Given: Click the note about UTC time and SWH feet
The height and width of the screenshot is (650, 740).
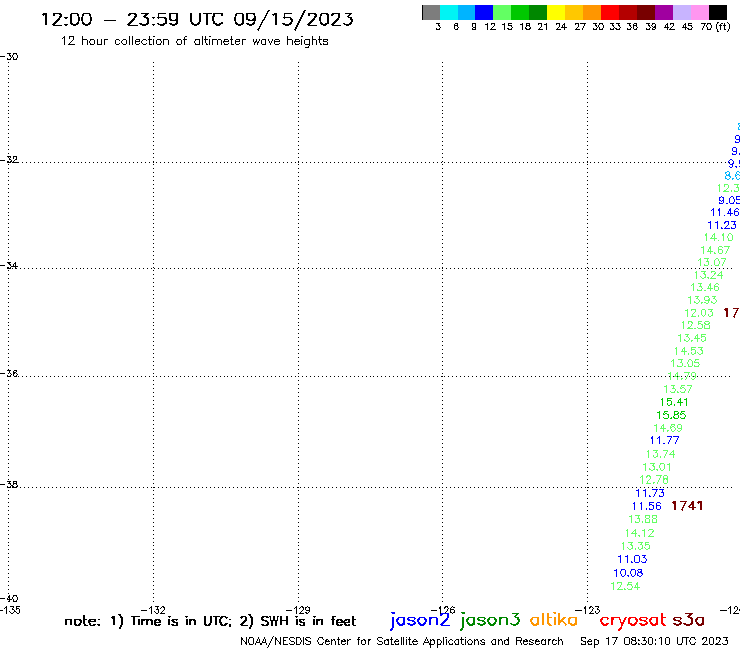Looking at the screenshot, I should (x=210, y=621).
